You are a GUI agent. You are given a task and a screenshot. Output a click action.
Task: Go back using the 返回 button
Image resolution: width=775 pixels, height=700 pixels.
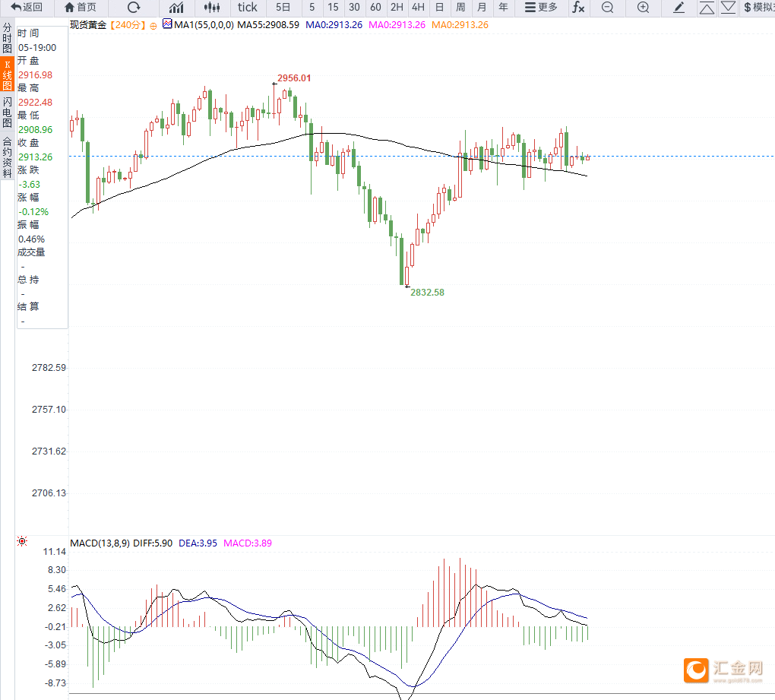[x=27, y=7]
